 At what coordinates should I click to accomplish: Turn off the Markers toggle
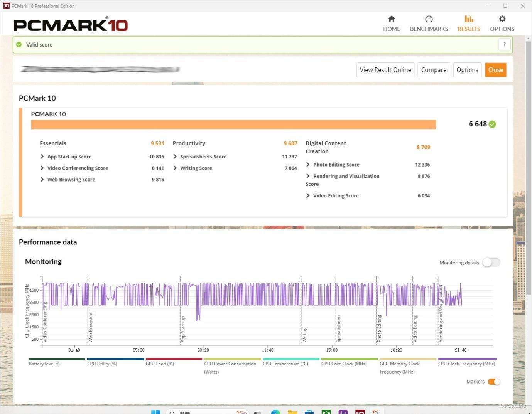494,382
